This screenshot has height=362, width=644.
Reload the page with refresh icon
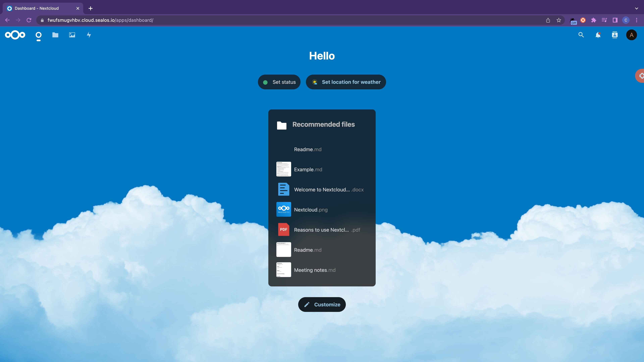[29, 20]
